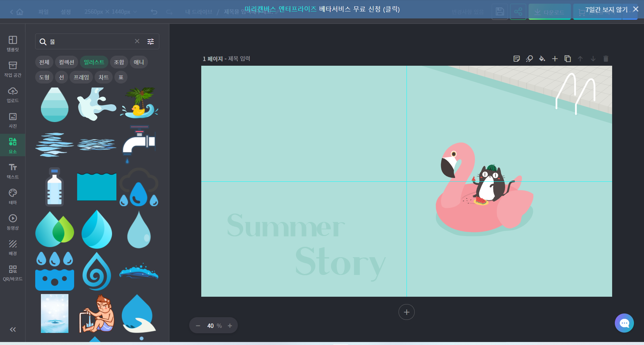Viewport: 644px width, 345px height.
Task: Select the Story text on canvas
Action: click(340, 263)
